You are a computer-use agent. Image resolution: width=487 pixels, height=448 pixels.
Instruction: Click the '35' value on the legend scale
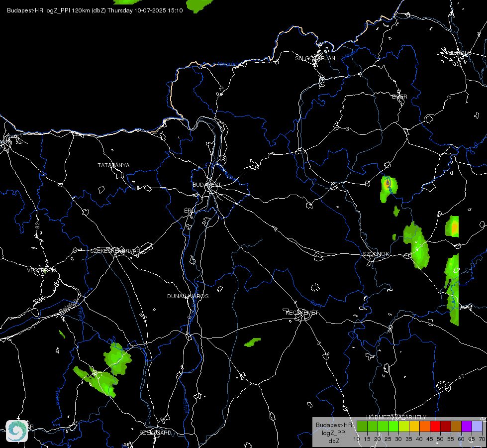(409, 440)
